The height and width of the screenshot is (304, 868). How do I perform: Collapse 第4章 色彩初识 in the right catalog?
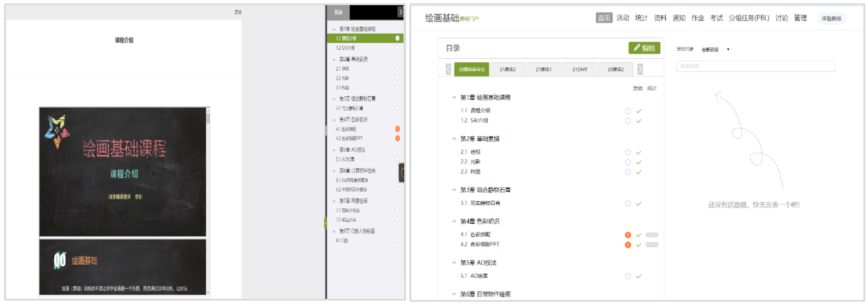point(454,221)
